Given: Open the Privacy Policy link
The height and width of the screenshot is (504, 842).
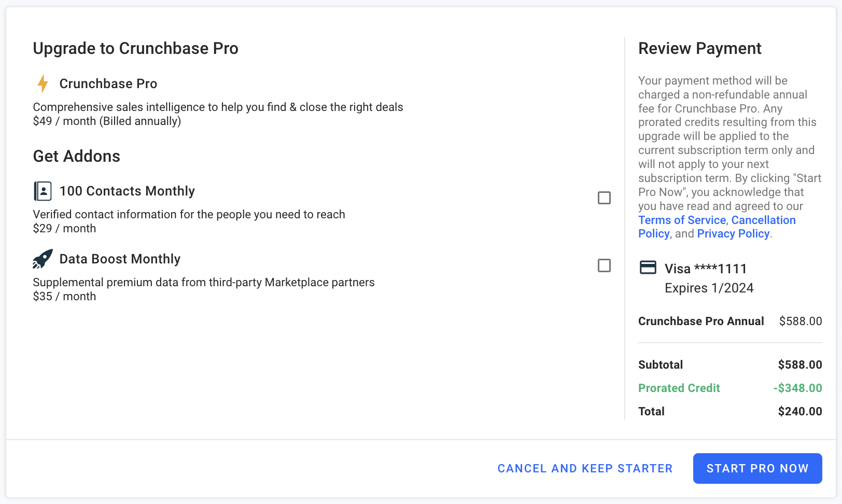Looking at the screenshot, I should click(x=733, y=234).
